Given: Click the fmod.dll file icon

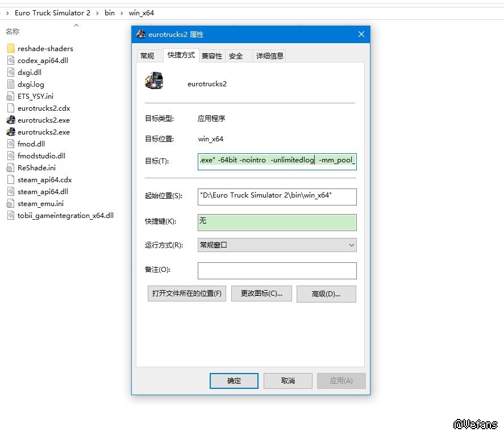Looking at the screenshot, I should click(11, 144).
